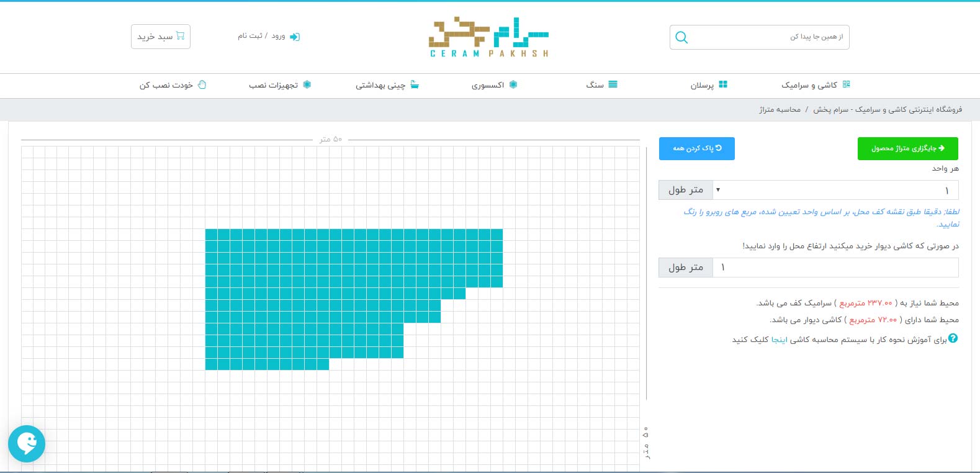Click the bathtub icon beside چینی بهداشتی
Viewport: 980px width, 473px height.
click(415, 84)
